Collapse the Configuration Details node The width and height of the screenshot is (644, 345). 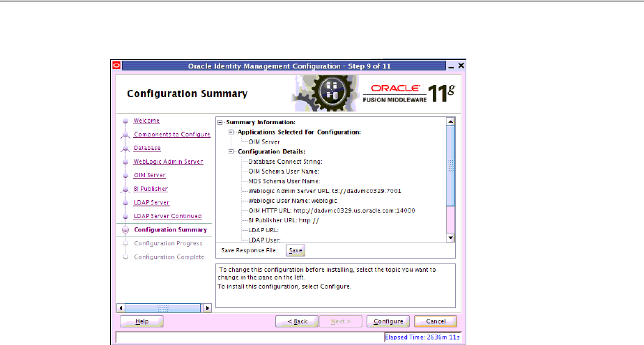(231, 151)
